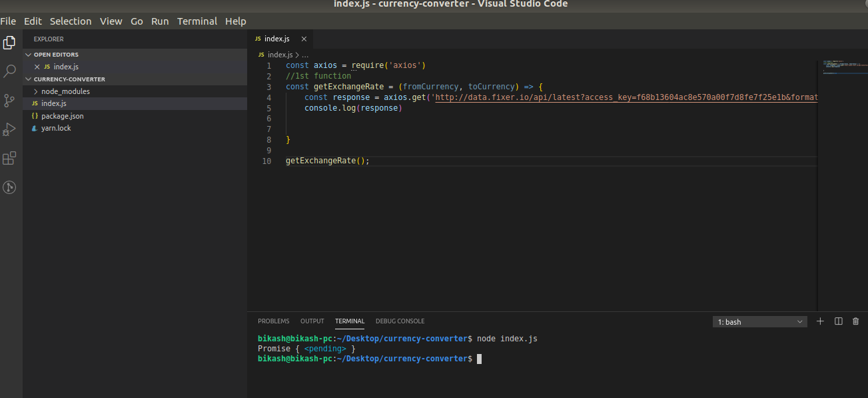Split the terminal panel
Screen dimensions: 868x398
838,321
